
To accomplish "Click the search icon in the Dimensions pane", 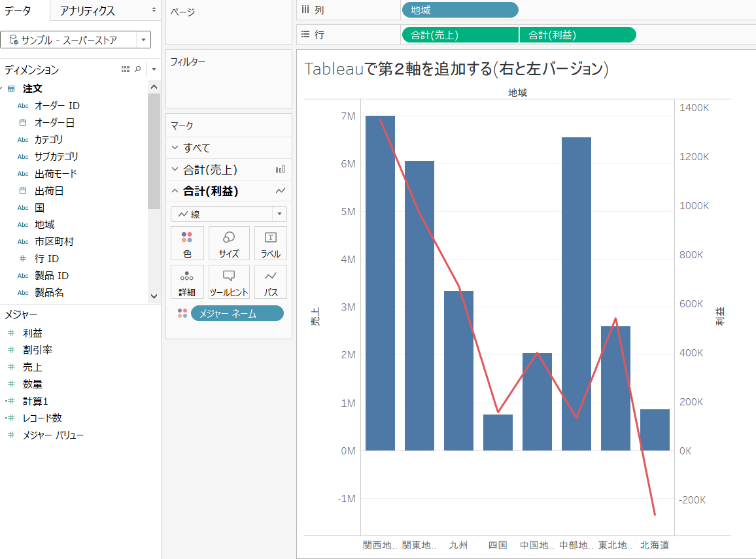I will click(x=138, y=70).
